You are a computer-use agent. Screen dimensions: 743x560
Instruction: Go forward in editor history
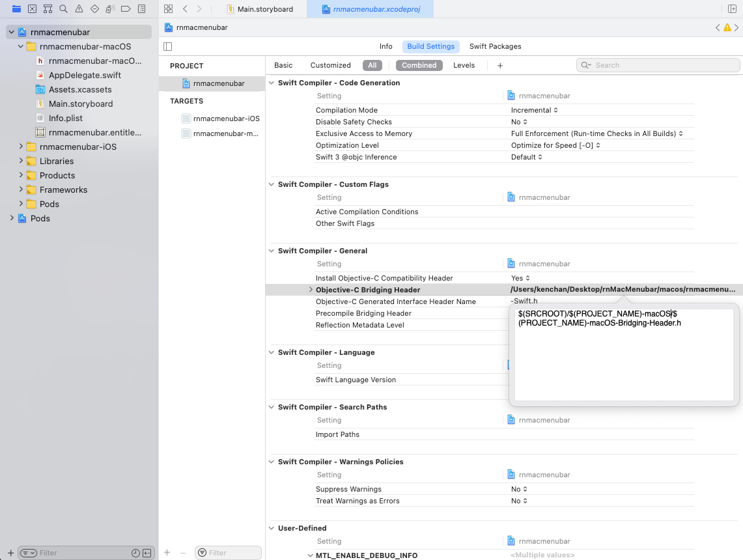[x=199, y=8]
